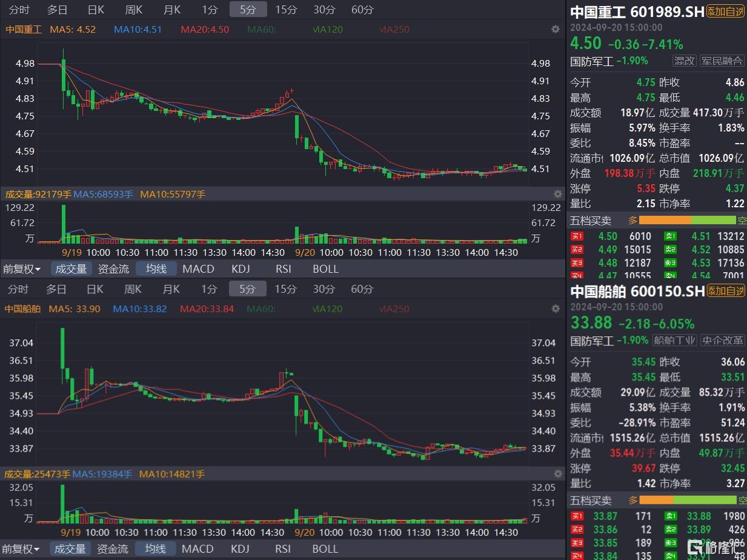Image resolution: width=747 pixels, height=560 pixels.
Task: Select 15分 interval for 中国重工 chart
Action: coord(286,10)
